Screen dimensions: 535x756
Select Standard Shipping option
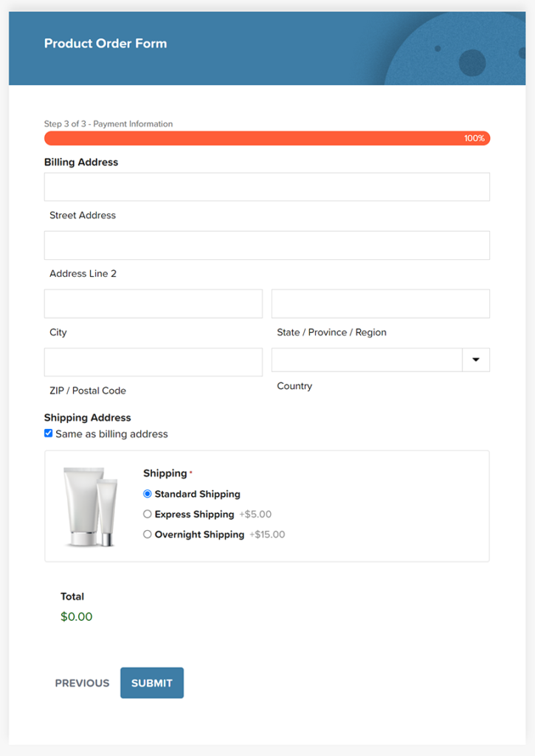148,494
